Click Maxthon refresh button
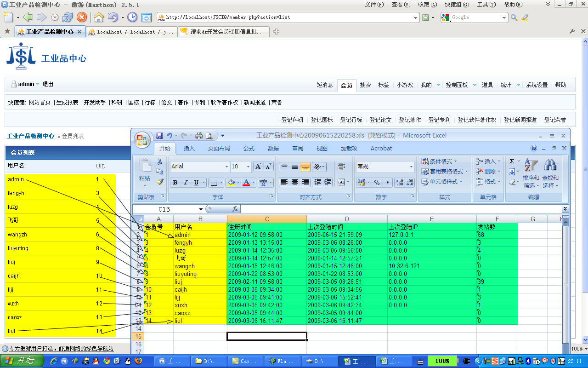Image resolution: width=588 pixels, height=368 pixels. 68,17
